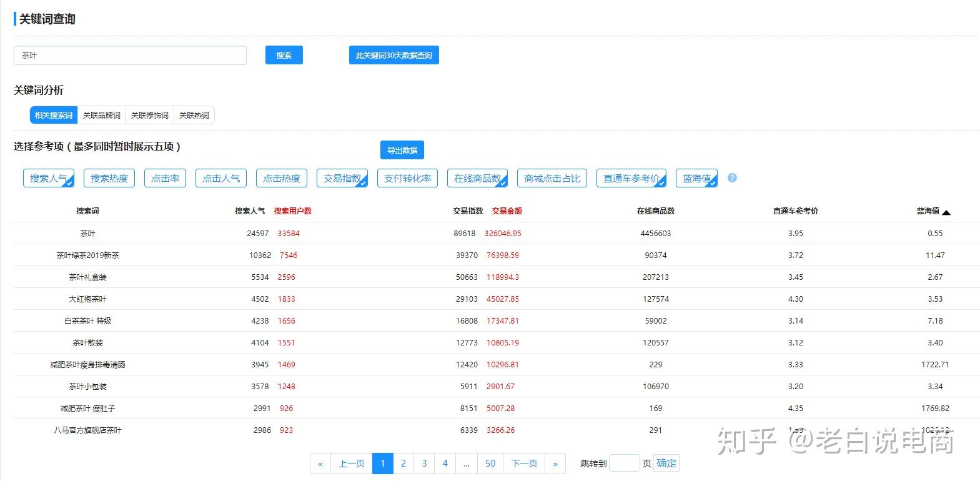Screen dimensions: 980x481
Task: Focus the keyword search field containing 茶叶
Action: (x=130, y=55)
